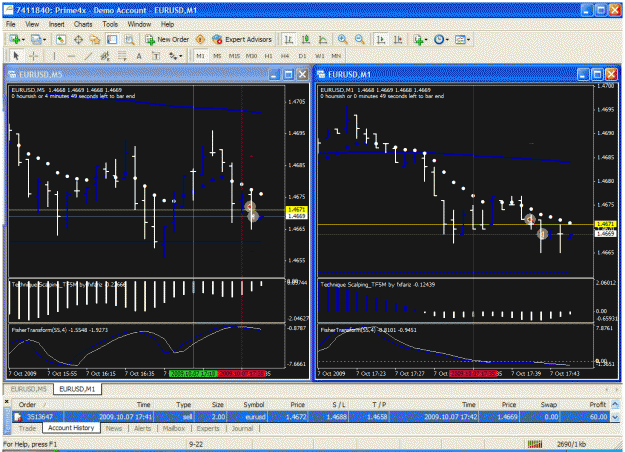This screenshot has width=625, height=452.
Task: Switch to candlestick chart display
Action: (x=306, y=39)
